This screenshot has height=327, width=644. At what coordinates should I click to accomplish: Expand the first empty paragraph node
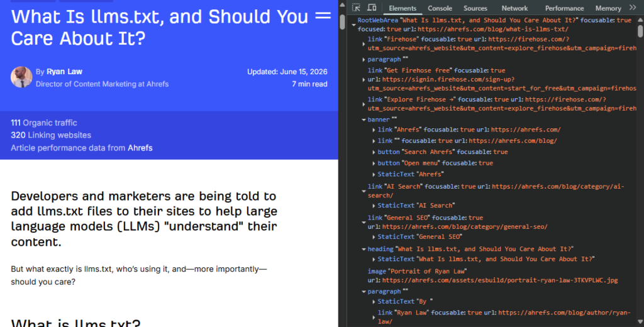[364, 60]
